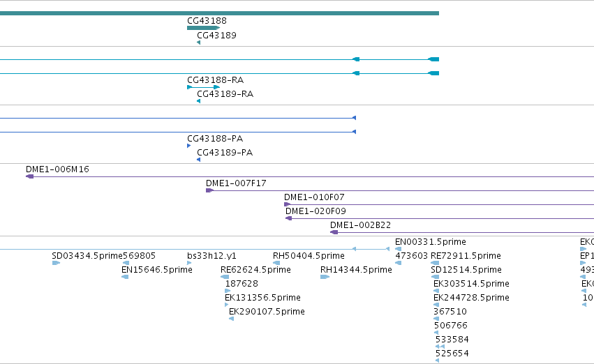Select the CG43188-PA protein marker
This screenshot has height=364, width=594.
tap(188, 146)
